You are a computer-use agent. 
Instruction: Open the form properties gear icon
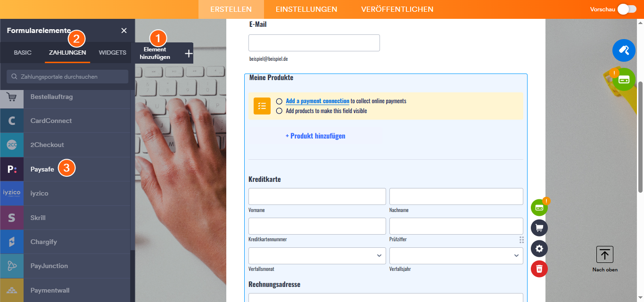click(x=539, y=248)
